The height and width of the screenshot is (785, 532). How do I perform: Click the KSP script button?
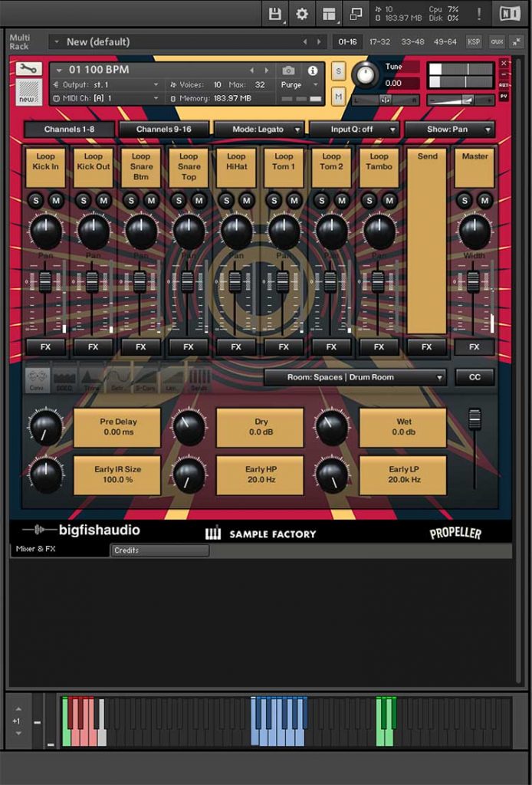pos(474,41)
